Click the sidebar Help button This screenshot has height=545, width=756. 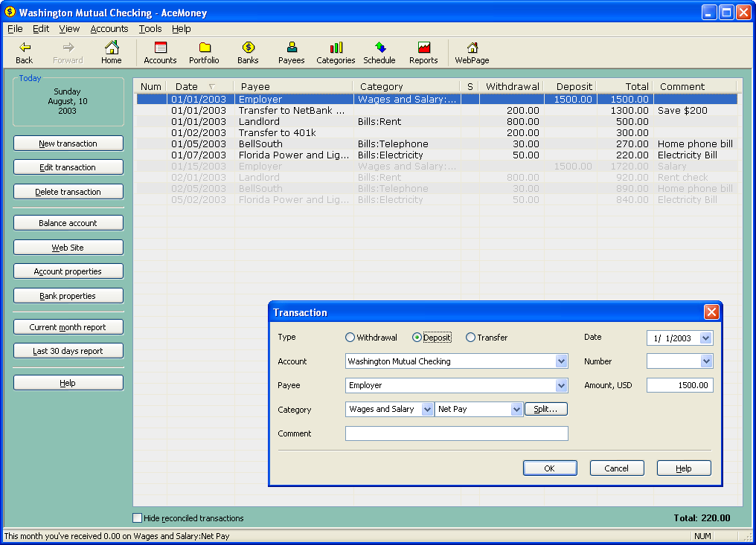click(x=68, y=383)
